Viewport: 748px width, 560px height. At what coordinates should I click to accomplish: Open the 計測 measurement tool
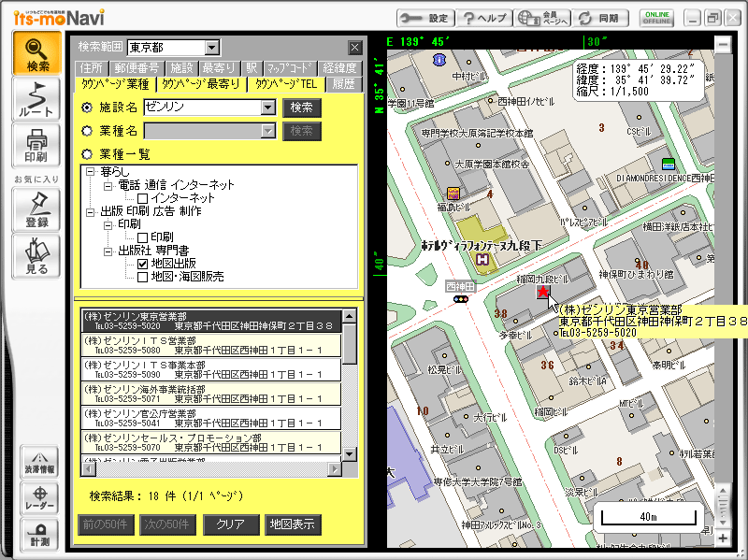coord(39,535)
